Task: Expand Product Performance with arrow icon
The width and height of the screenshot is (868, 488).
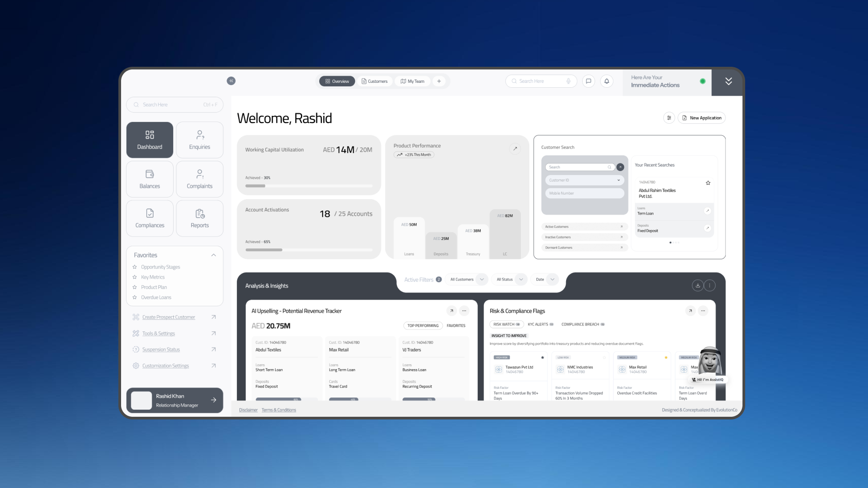Action: pyautogui.click(x=515, y=149)
